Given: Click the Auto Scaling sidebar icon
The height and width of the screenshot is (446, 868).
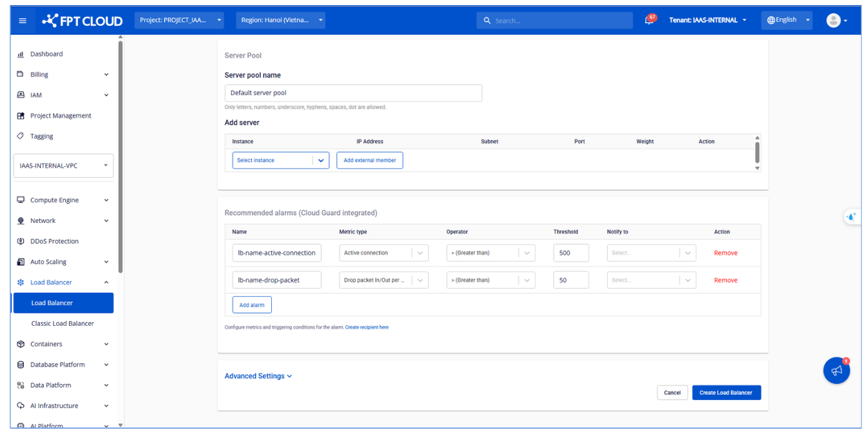Looking at the screenshot, I should click(19, 261).
